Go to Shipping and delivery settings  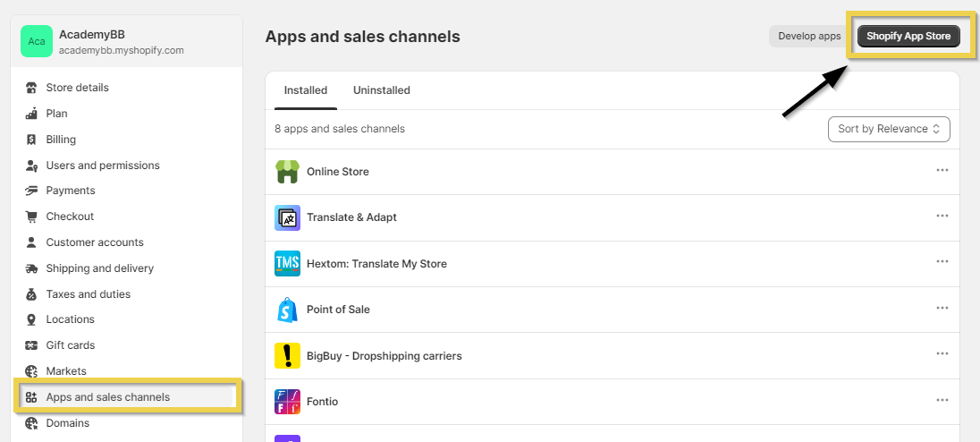[x=99, y=268]
